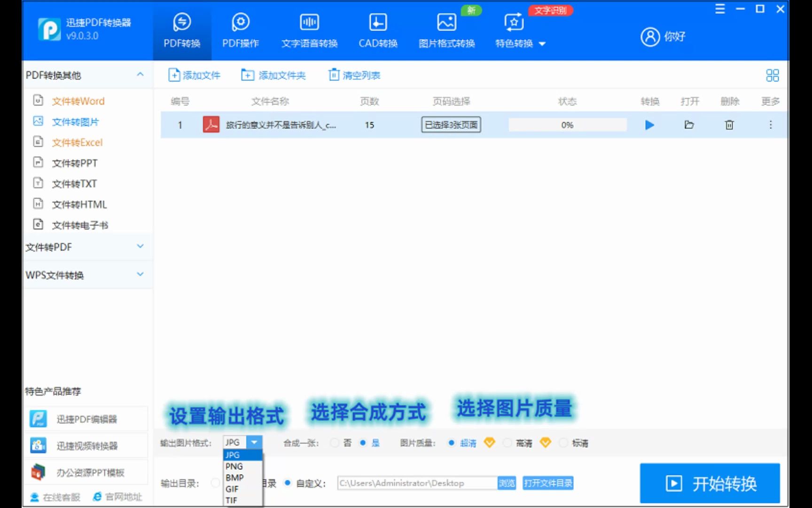Open more options dots for row 1
This screenshot has width=812, height=508.
coord(771,125)
